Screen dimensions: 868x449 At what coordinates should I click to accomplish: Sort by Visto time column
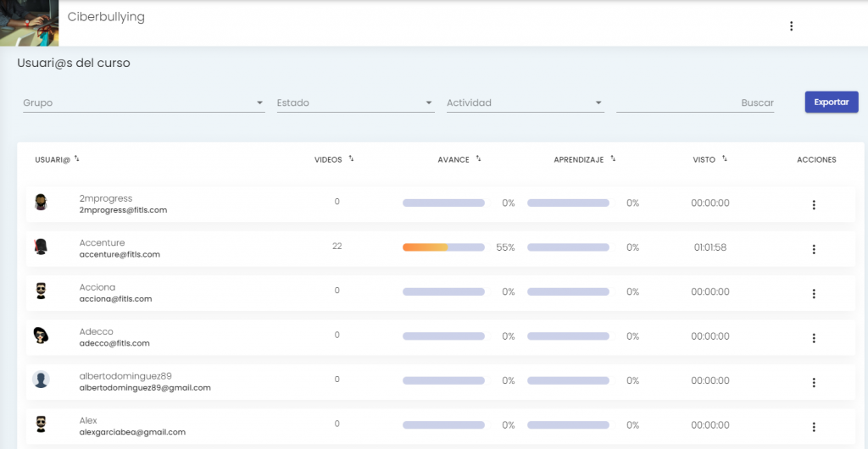tap(724, 158)
